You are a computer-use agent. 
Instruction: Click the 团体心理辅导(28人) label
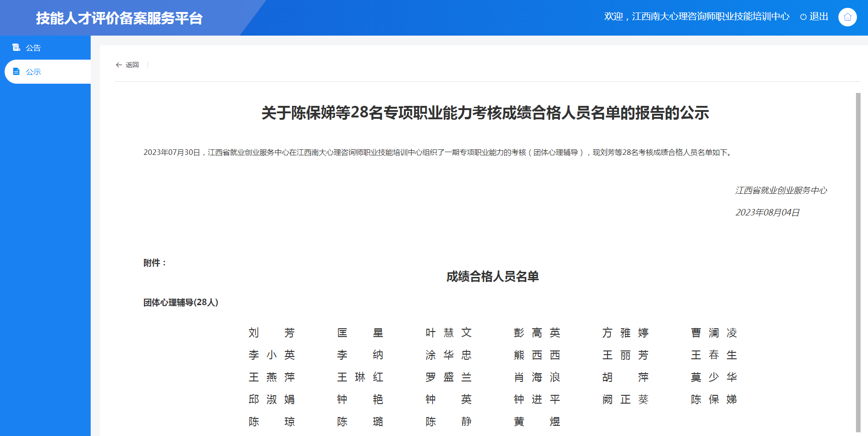coord(180,303)
